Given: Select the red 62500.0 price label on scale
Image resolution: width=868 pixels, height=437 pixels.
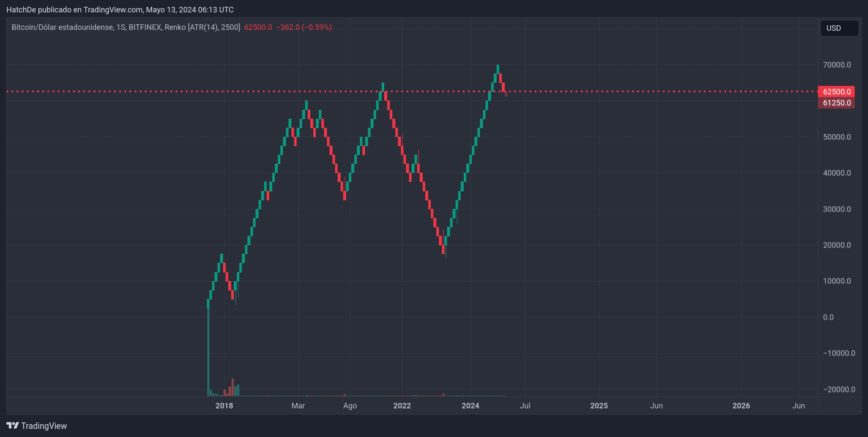Looking at the screenshot, I should (x=836, y=91).
